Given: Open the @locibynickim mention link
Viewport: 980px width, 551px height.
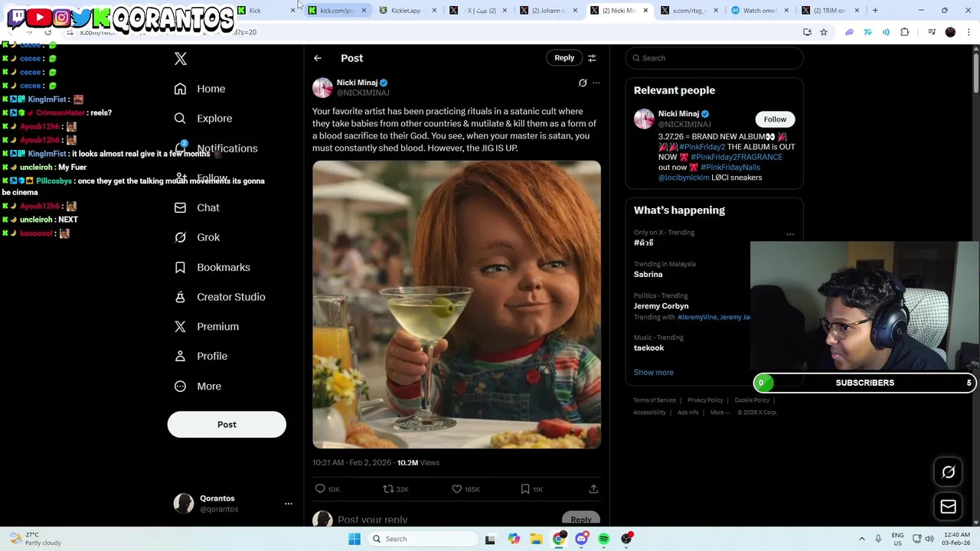Looking at the screenshot, I should tap(684, 178).
